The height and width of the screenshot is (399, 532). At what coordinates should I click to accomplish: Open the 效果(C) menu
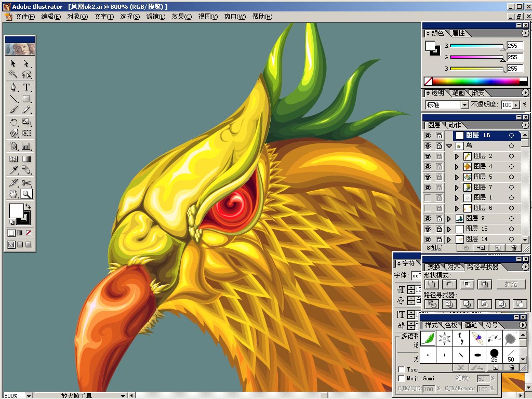pos(181,17)
